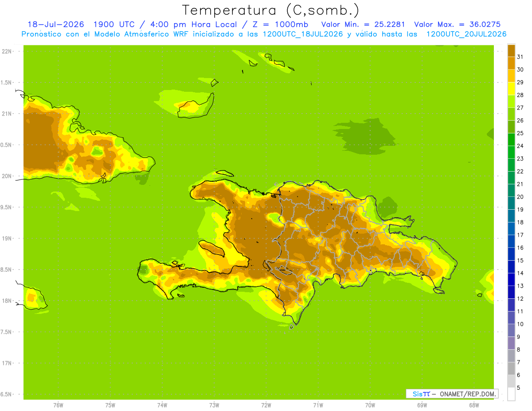
Task: Click the "70W" longitude label
Action: [370, 405]
